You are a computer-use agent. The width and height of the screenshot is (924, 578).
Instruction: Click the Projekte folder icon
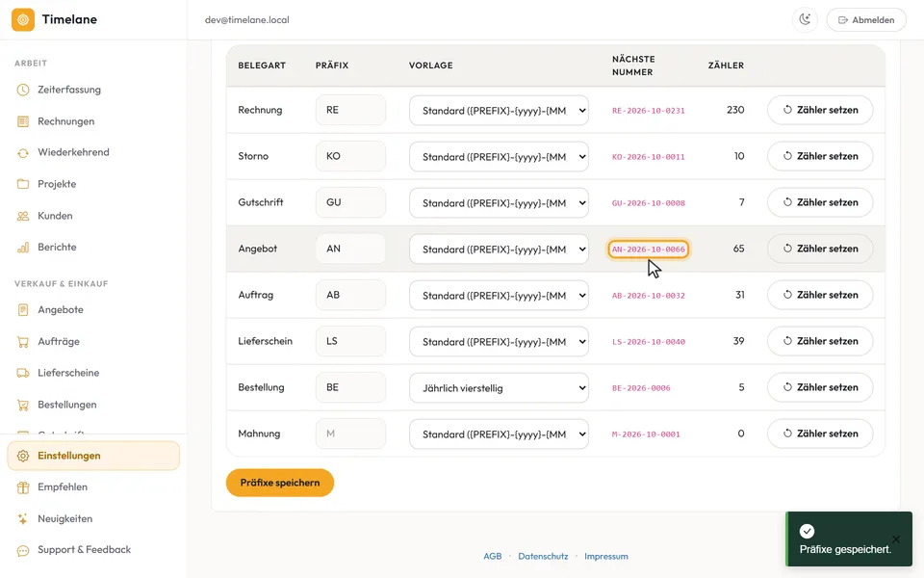(23, 184)
